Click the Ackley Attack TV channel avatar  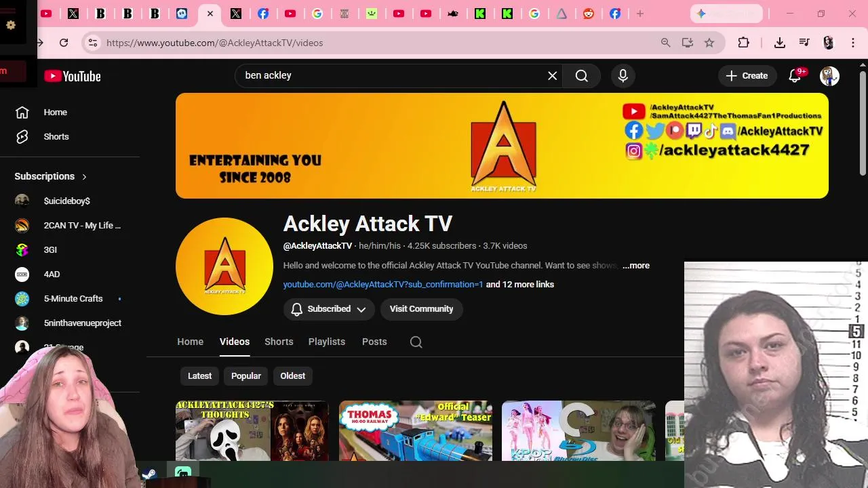224,266
